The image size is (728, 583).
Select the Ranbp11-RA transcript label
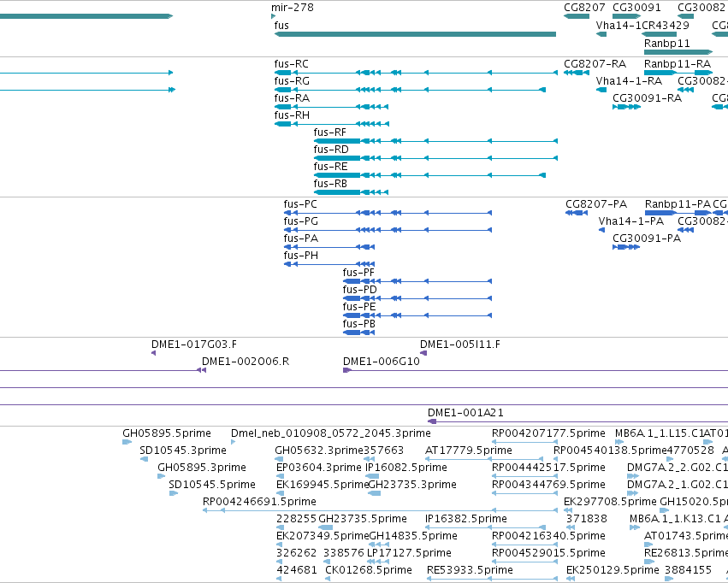coord(678,63)
